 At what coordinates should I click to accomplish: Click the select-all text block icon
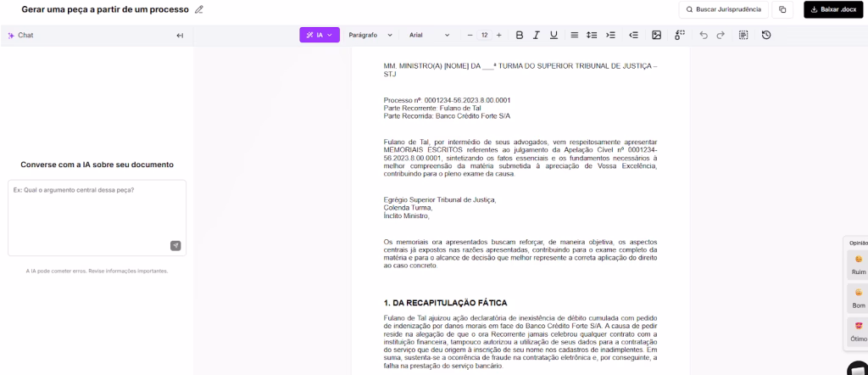pos(743,35)
